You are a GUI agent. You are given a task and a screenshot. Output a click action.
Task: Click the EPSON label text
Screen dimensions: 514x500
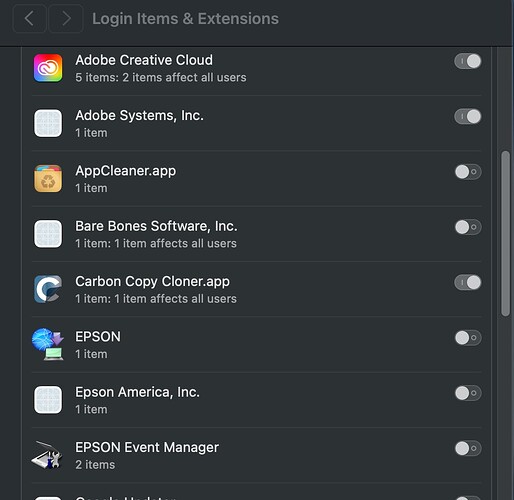coord(98,337)
